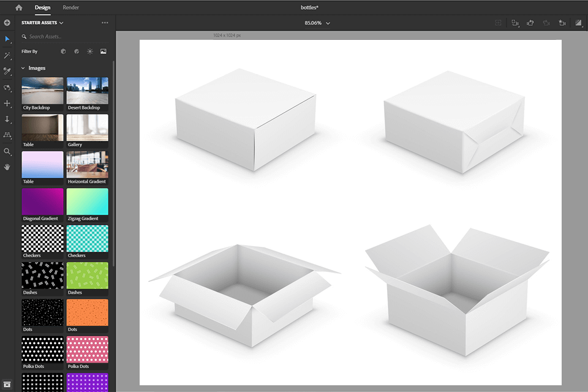Select the Zoom magnifier tool
Image resolution: width=588 pixels, height=392 pixels.
point(7,151)
